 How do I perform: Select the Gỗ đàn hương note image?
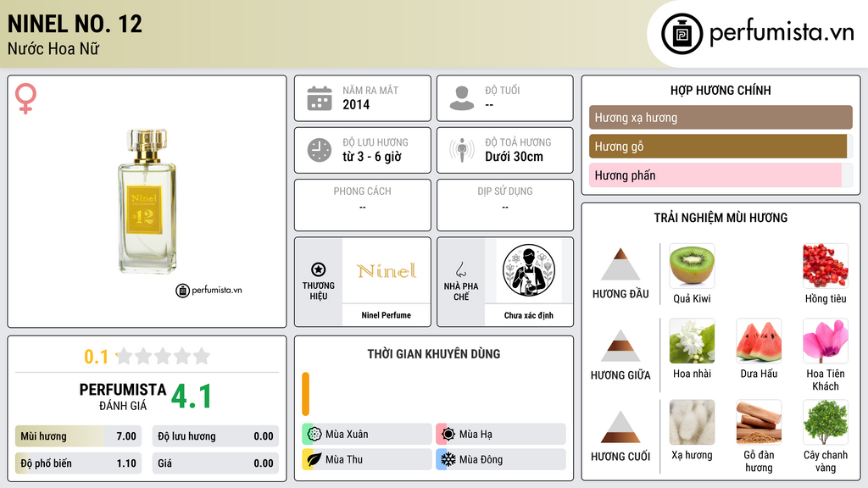tap(759, 422)
